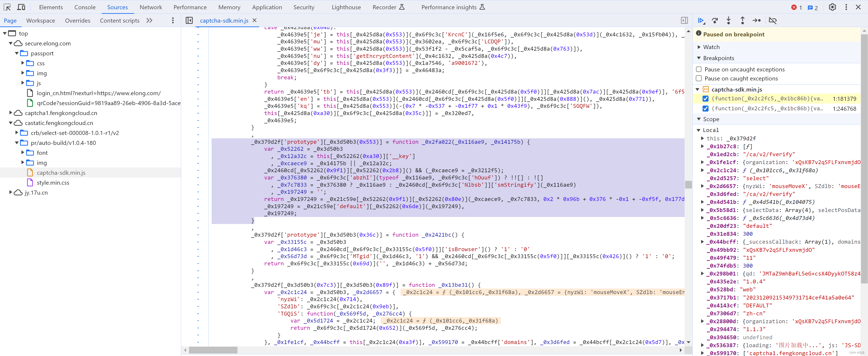Close the captcha-sdk.min.js editor tab
Viewport: 868px width, 356px height.
point(255,21)
